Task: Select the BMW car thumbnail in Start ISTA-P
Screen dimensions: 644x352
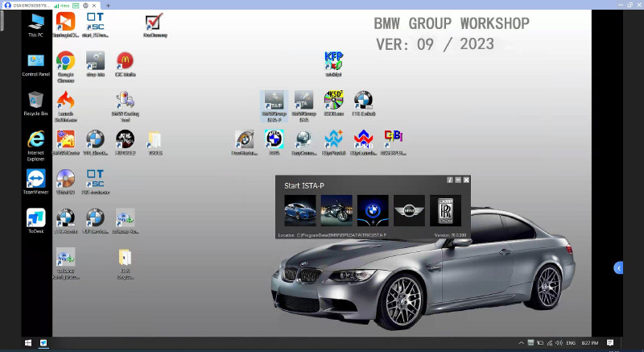Action: pyautogui.click(x=299, y=210)
